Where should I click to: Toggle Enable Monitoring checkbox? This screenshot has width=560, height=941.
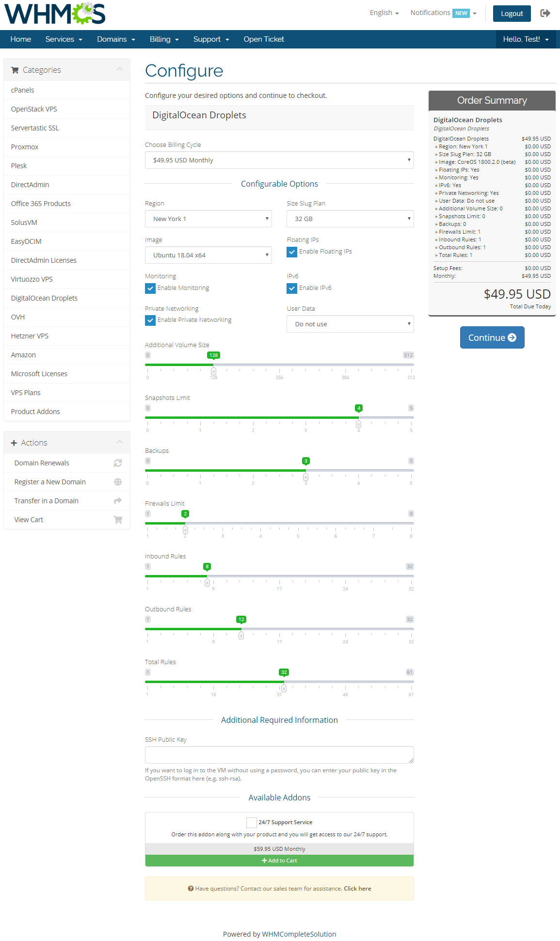pos(150,288)
